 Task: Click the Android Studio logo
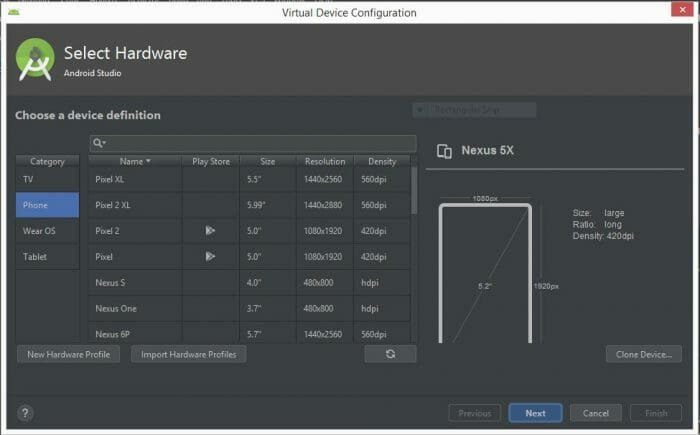[x=35, y=59]
